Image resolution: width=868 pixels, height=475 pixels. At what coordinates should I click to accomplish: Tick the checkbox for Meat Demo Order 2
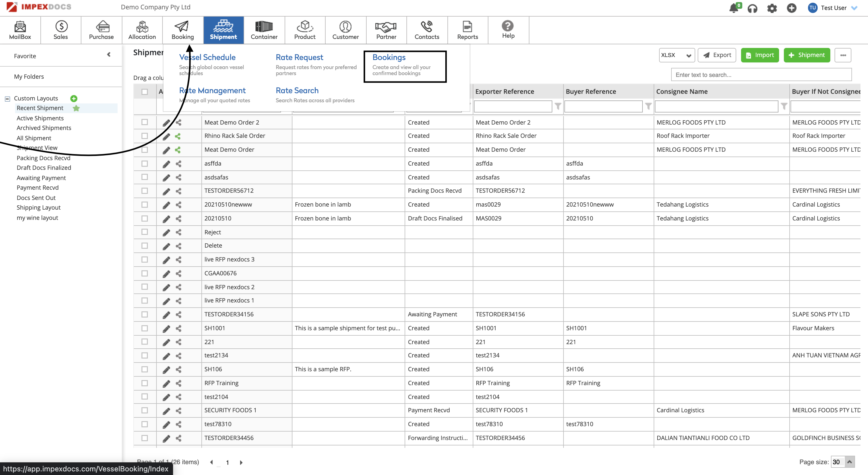tap(144, 122)
